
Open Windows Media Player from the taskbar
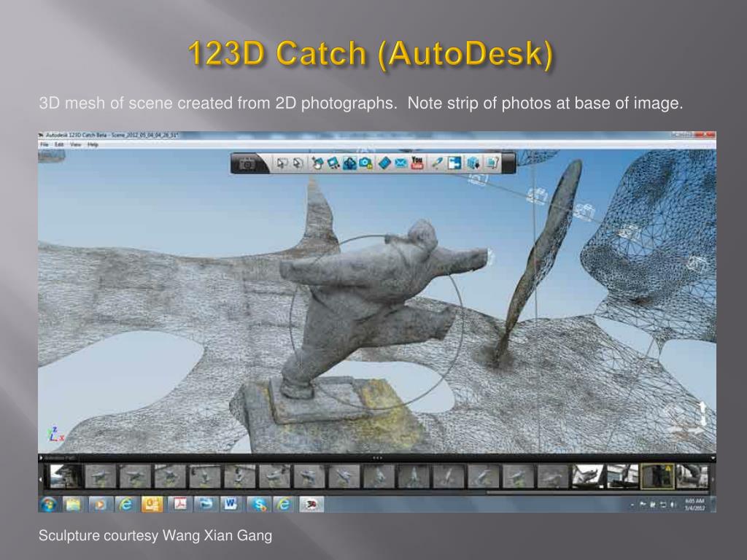99,504
